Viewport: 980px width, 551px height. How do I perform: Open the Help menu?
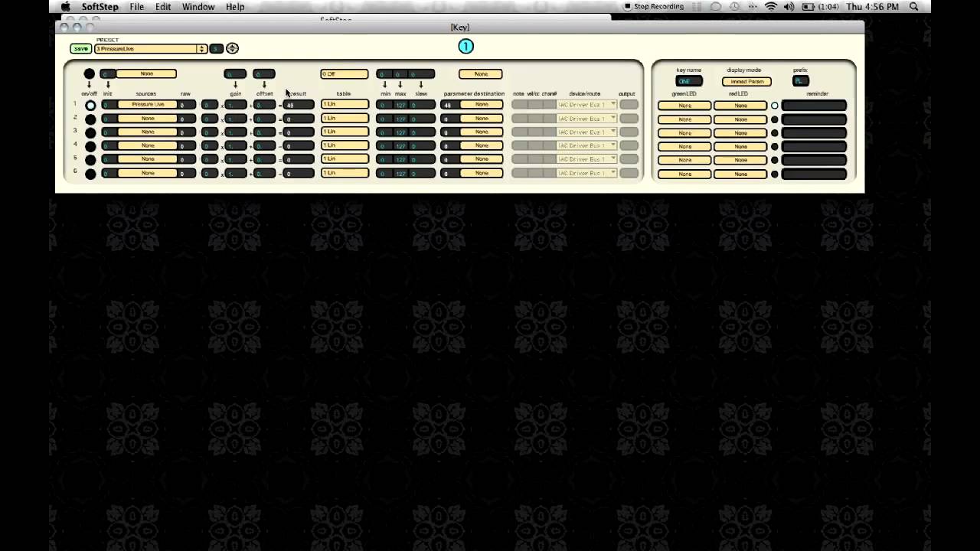coord(235,7)
